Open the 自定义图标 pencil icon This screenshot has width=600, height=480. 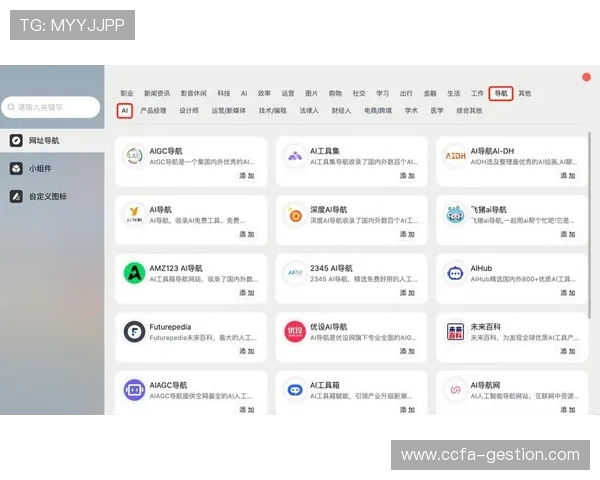(x=16, y=196)
